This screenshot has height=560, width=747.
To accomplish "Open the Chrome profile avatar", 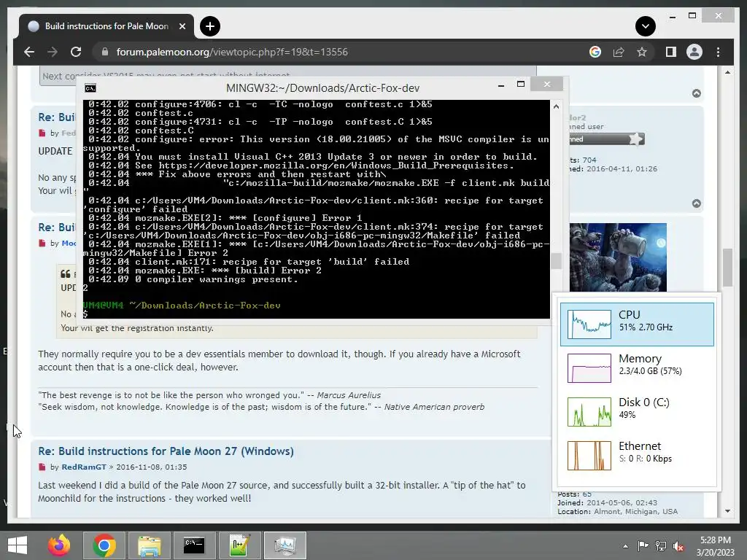I will point(694,52).
